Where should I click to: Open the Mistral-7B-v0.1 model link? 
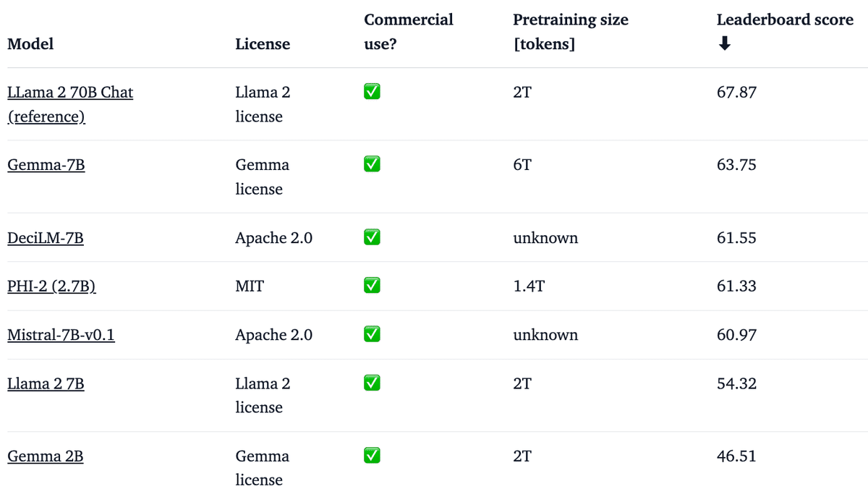click(61, 335)
